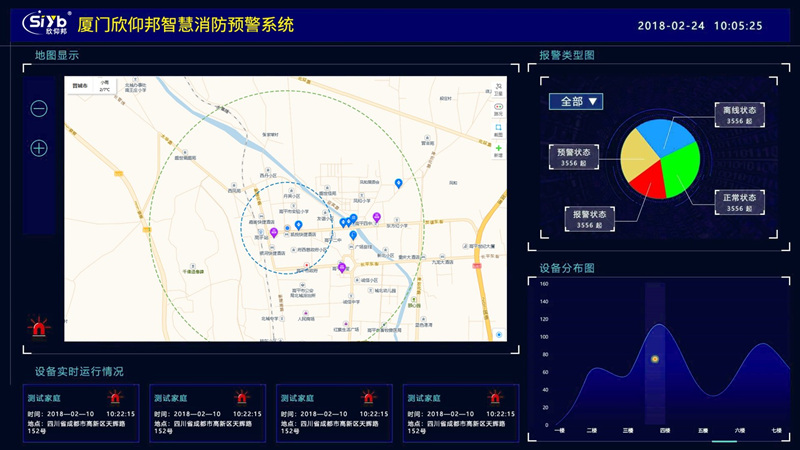The image size is (800, 450).
Task: Click the siren icon in the leftmost 测试家庭 card
Action: tap(115, 397)
